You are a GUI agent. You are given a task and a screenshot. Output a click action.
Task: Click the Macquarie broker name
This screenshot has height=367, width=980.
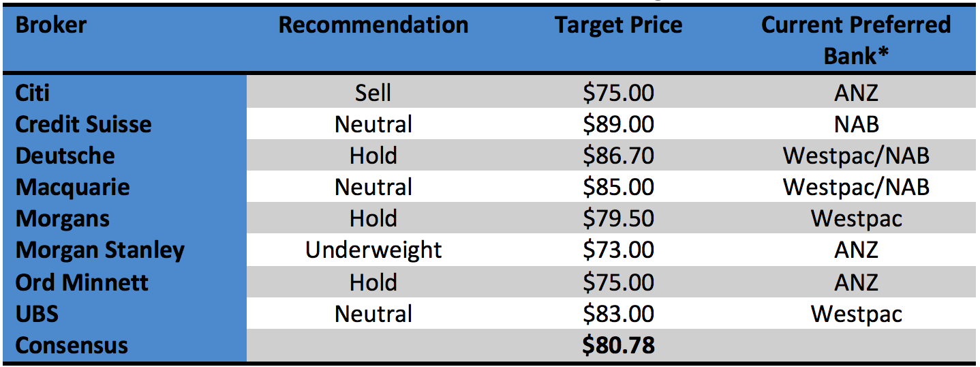(x=72, y=187)
